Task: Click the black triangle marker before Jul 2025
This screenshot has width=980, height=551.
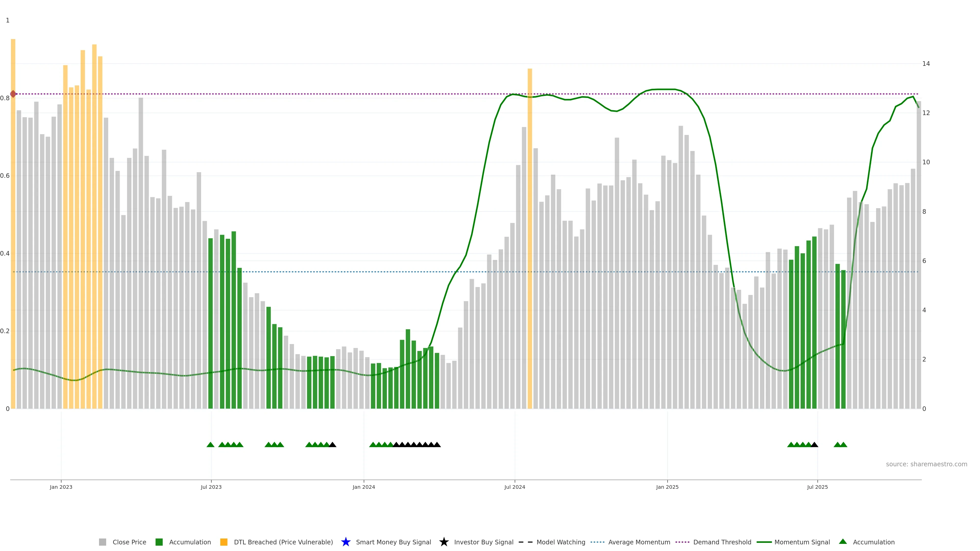Action: tap(814, 445)
